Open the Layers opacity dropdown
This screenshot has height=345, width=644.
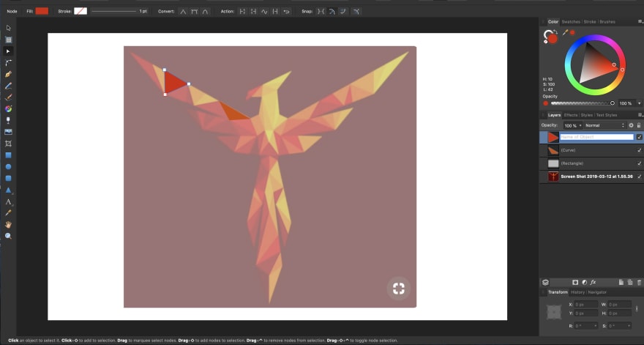(x=580, y=125)
